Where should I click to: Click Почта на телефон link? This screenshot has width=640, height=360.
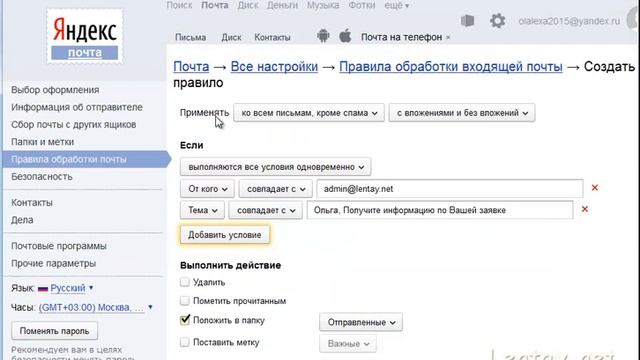[x=402, y=37]
